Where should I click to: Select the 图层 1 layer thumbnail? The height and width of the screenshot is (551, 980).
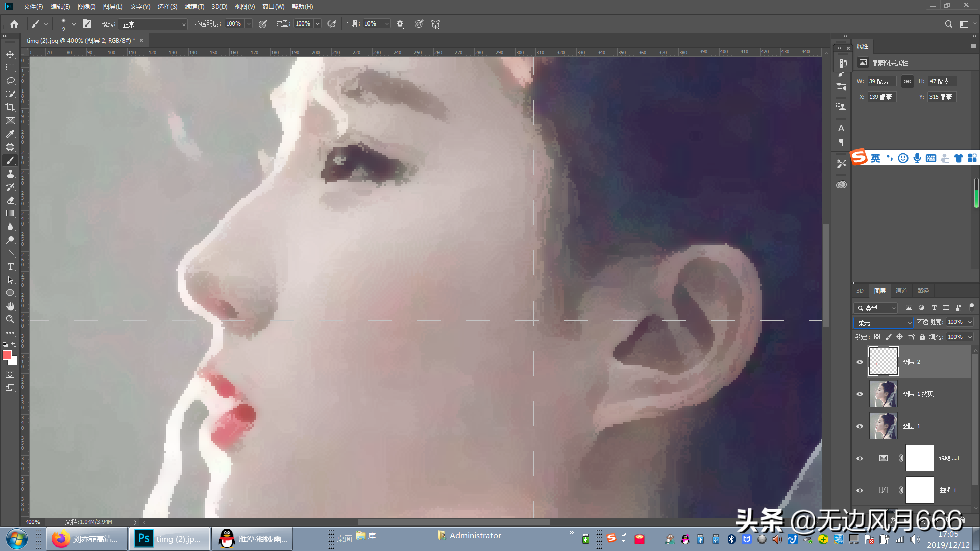coord(883,426)
